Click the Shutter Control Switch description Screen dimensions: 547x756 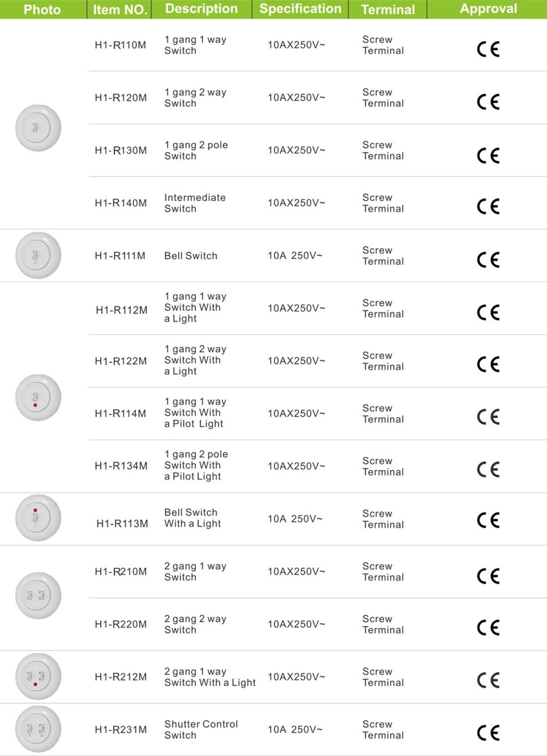pyautogui.click(x=201, y=729)
